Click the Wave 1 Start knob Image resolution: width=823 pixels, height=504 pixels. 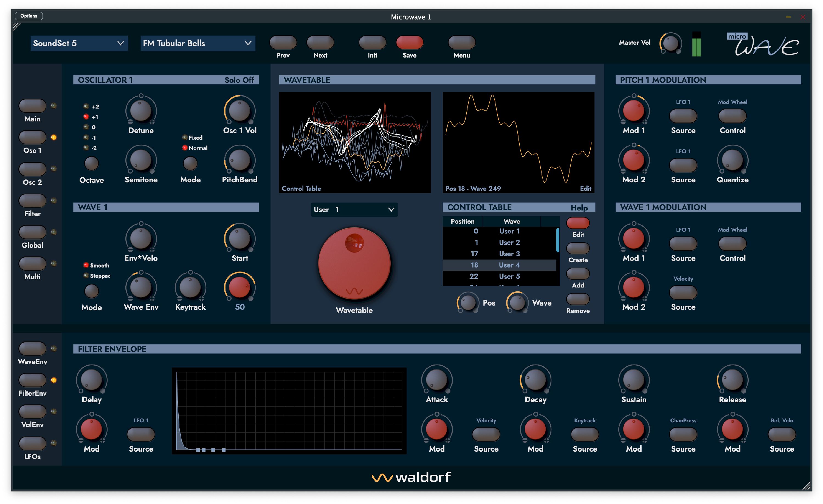point(239,238)
